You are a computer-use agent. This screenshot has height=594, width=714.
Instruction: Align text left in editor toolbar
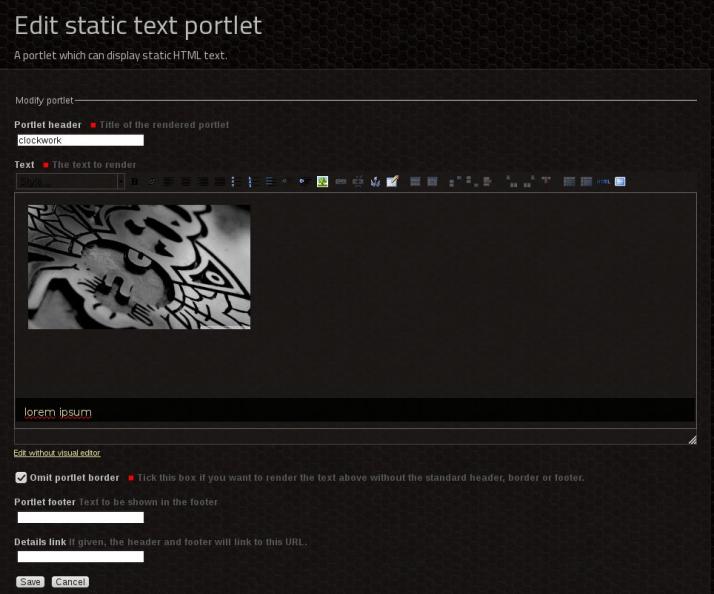[168, 182]
